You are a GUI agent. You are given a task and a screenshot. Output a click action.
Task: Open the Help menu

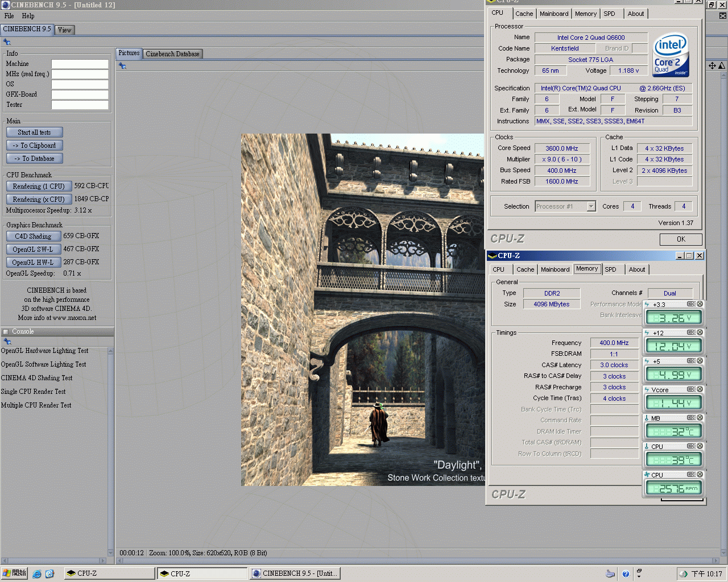pos(28,16)
